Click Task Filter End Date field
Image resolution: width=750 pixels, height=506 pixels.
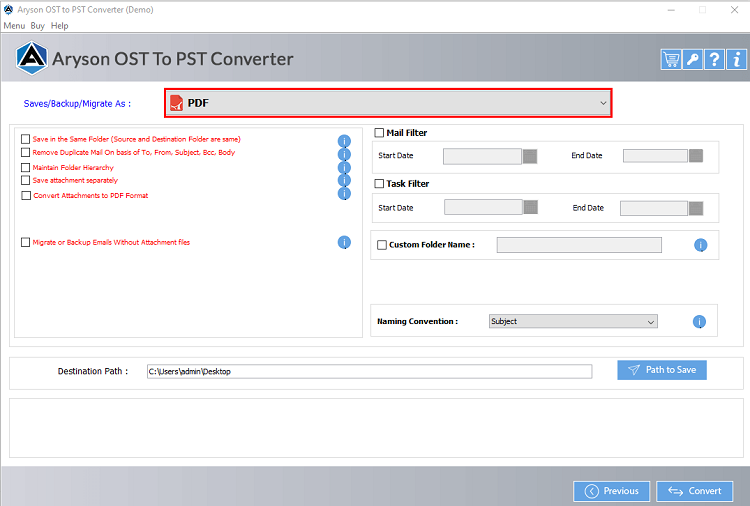tap(654, 209)
